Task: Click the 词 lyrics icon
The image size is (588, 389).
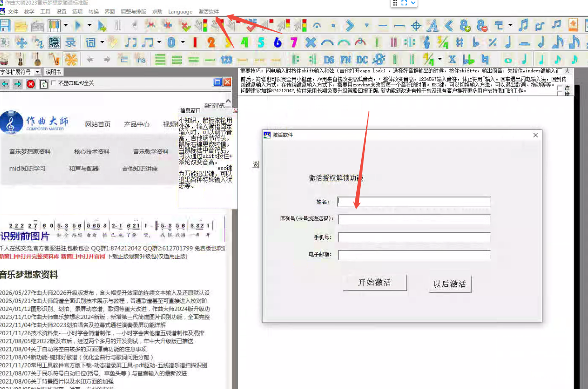Action: pos(91,43)
